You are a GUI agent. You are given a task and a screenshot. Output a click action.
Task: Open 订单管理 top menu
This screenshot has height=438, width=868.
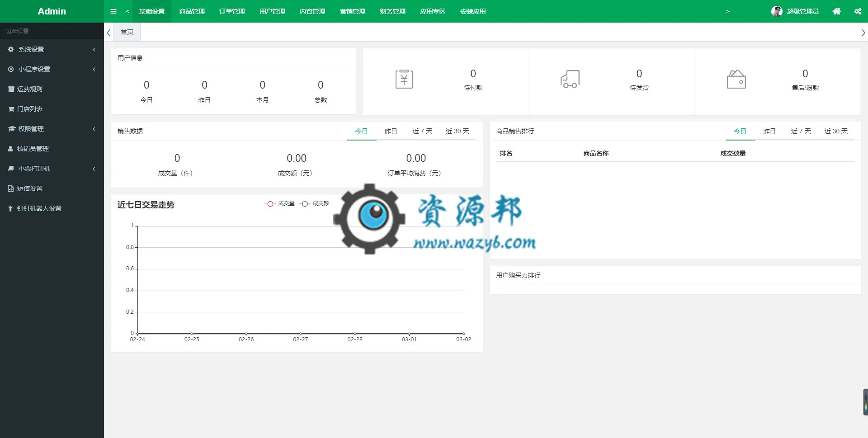pyautogui.click(x=232, y=11)
